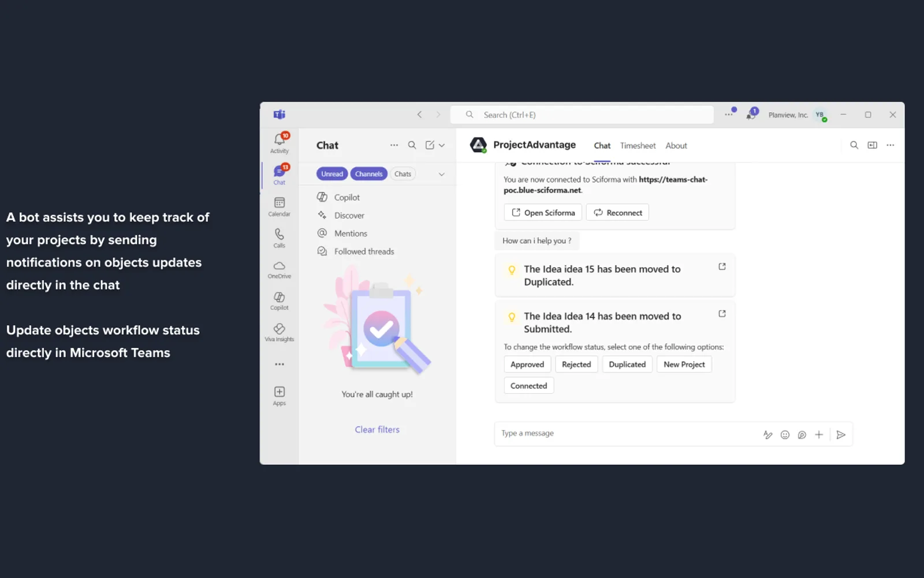Set Idea 14 status to Approved

pos(527,364)
